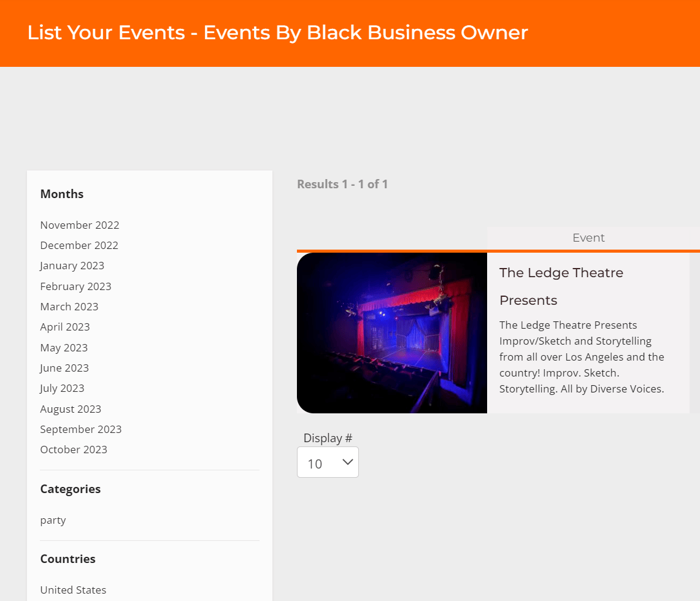The height and width of the screenshot is (601, 700).
Task: Click the Results 1 - 1 of 1 text
Action: [x=342, y=184]
